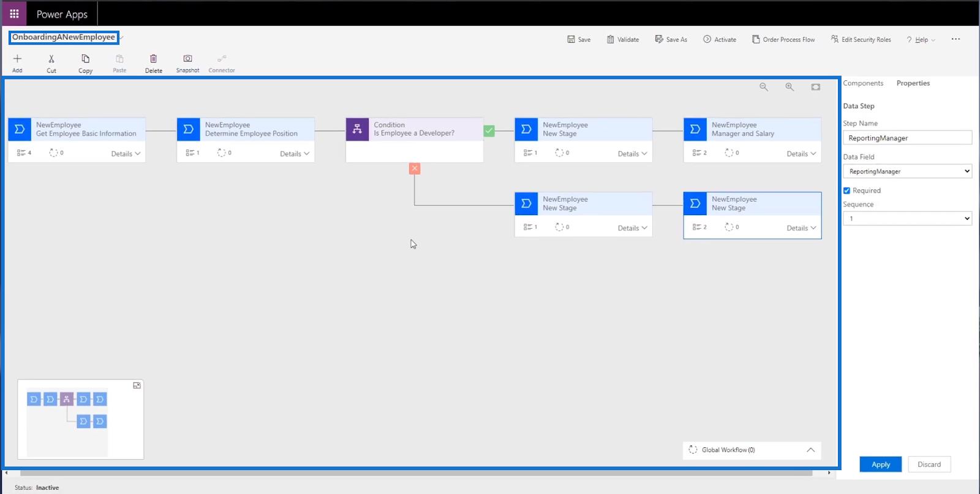Toggle the Required checkbox

coord(846,191)
